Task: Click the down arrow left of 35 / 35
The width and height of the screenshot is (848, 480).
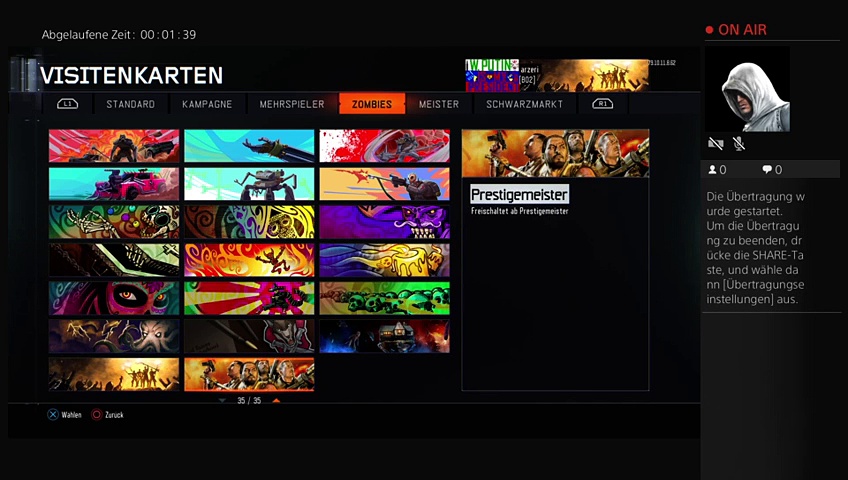Action: [222, 400]
